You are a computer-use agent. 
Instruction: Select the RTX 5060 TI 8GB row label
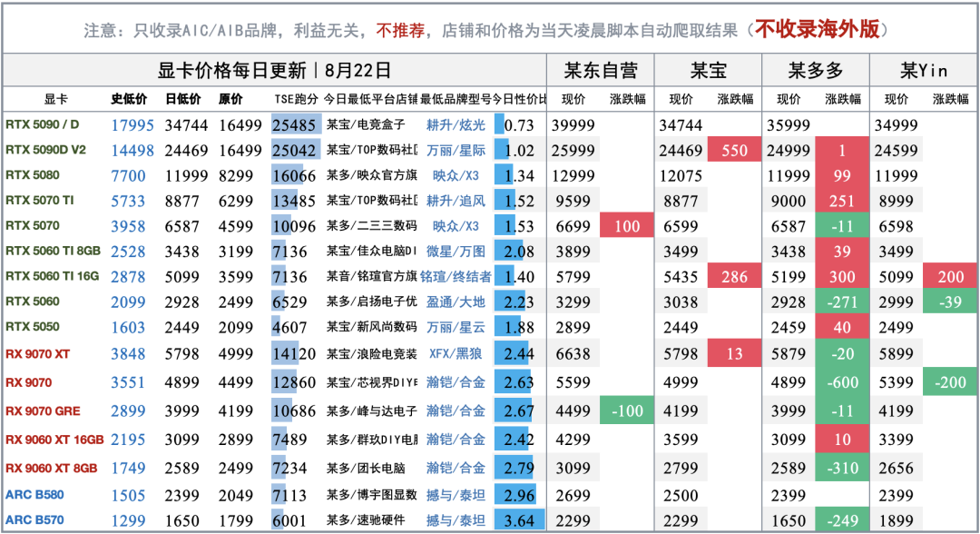pos(54,251)
